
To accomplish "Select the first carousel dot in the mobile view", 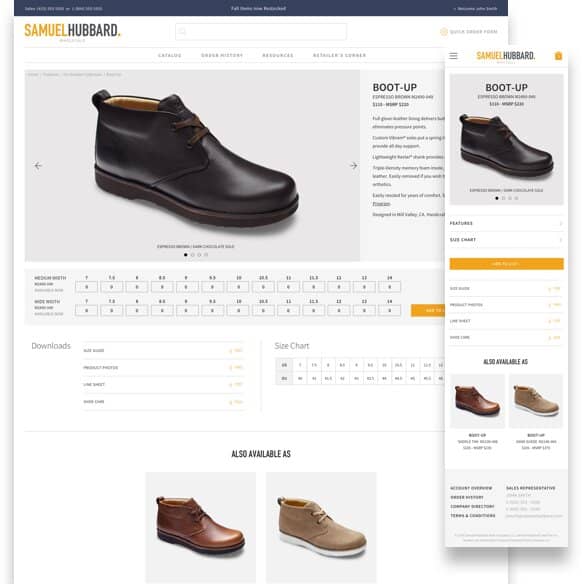I will tap(497, 198).
